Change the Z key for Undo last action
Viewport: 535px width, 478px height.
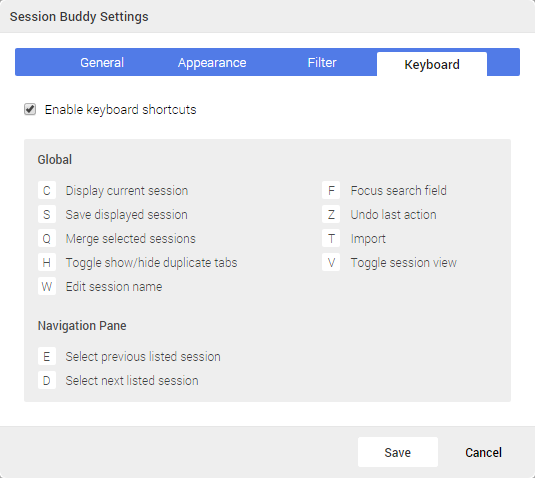pos(331,214)
